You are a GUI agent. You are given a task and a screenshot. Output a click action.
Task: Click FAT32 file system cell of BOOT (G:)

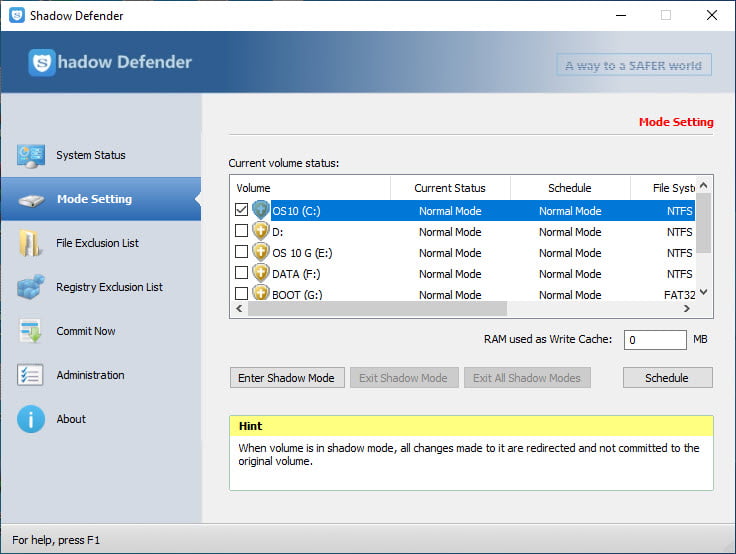point(679,295)
